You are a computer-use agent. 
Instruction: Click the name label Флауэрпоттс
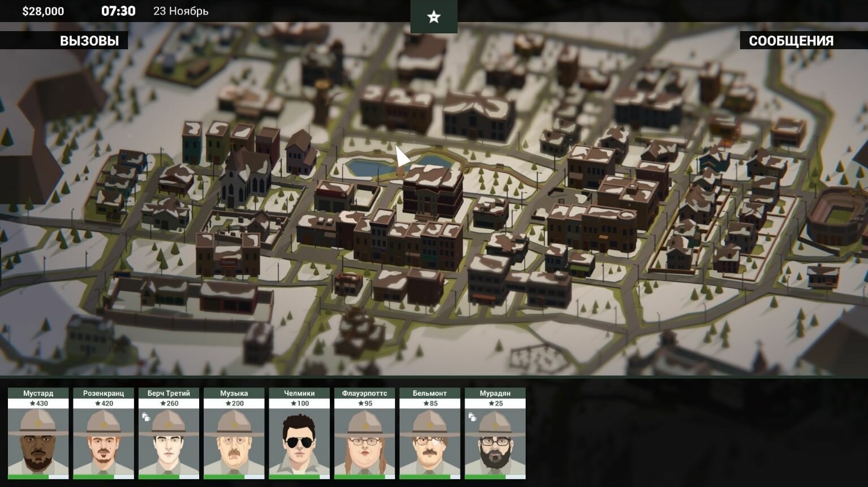[x=364, y=393]
